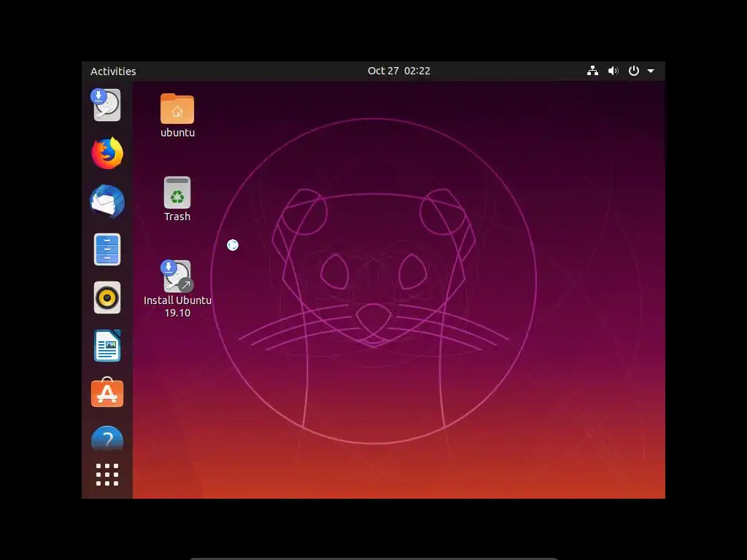Open the Files manager dock icon
Screen dimensions: 747x560
[x=107, y=249]
